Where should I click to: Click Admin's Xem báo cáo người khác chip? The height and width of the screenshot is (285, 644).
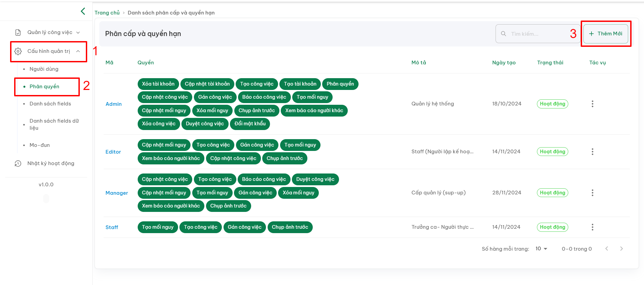pos(314,110)
